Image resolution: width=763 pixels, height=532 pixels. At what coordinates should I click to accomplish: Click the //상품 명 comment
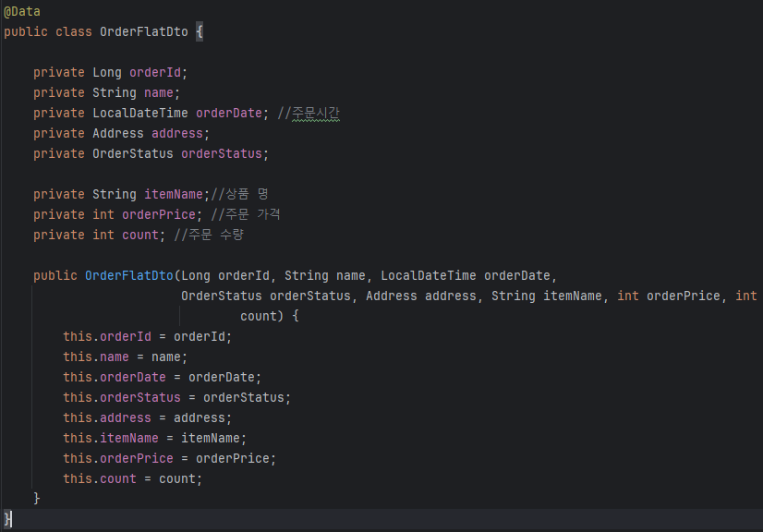point(239,194)
